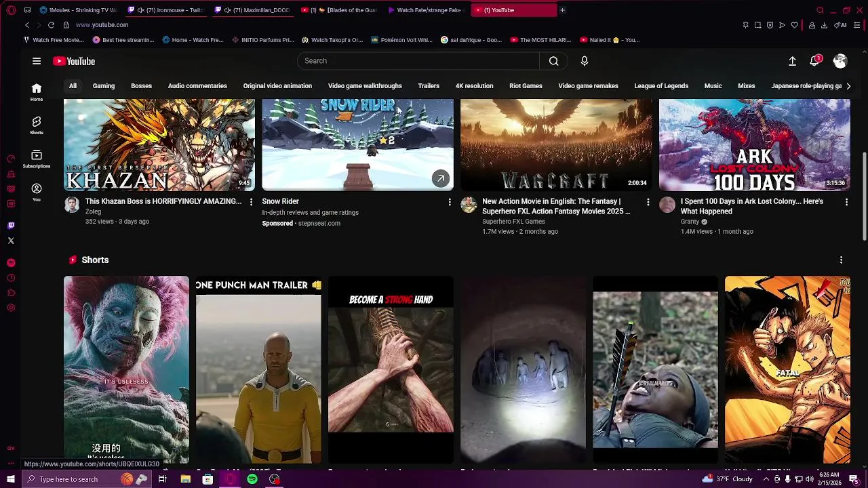Open the search tabs magnifier icon
This screenshot has width=868, height=488.
[820, 10]
